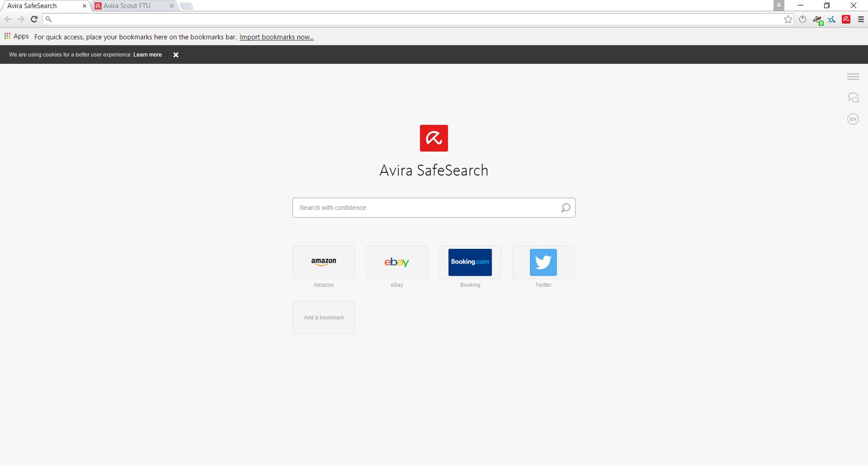868x466 pixels.
Task: Open a new browser tab
Action: (x=186, y=6)
